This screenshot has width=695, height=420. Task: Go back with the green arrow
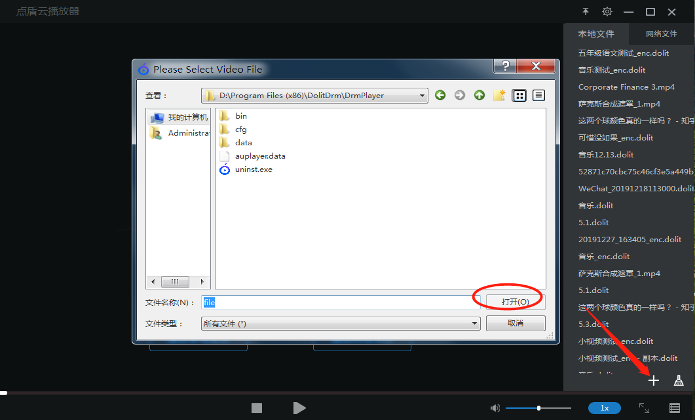click(x=440, y=95)
